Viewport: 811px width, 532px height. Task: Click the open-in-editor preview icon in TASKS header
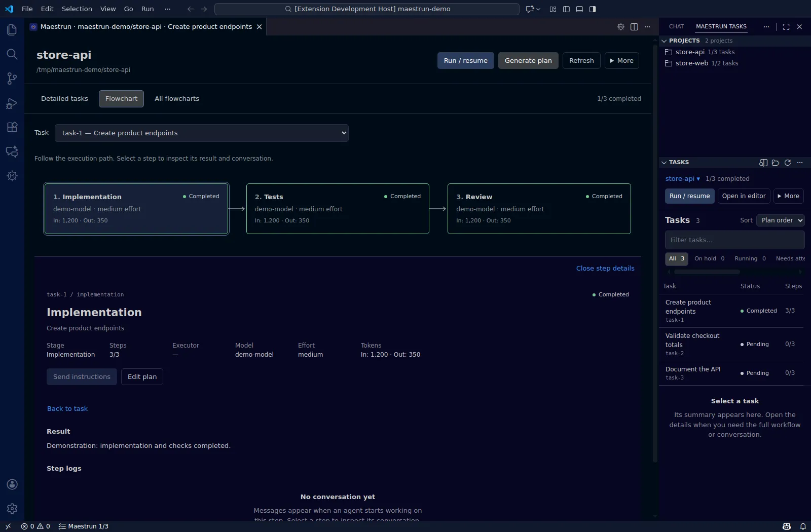763,163
